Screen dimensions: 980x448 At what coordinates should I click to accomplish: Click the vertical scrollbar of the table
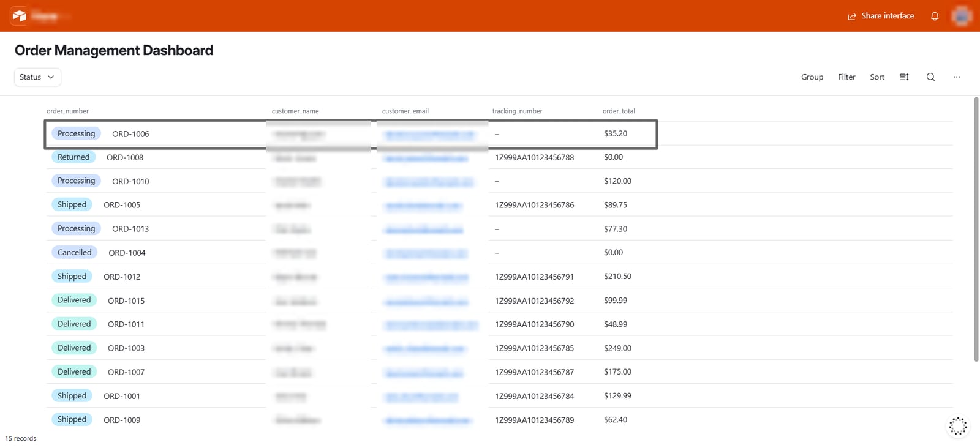click(976, 230)
